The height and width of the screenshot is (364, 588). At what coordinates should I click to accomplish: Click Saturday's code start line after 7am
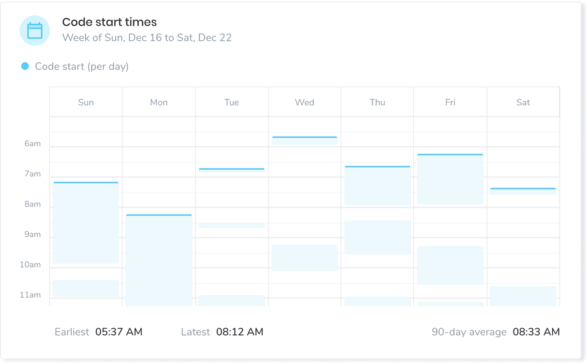(523, 189)
